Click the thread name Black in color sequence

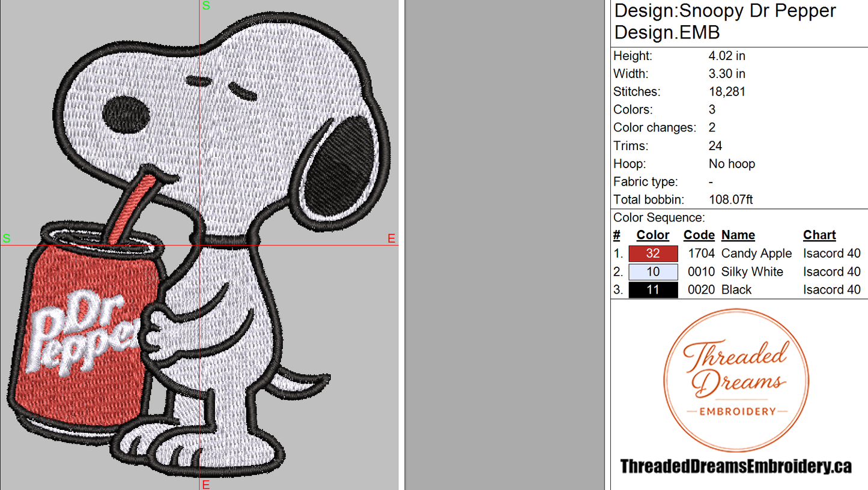coord(736,289)
